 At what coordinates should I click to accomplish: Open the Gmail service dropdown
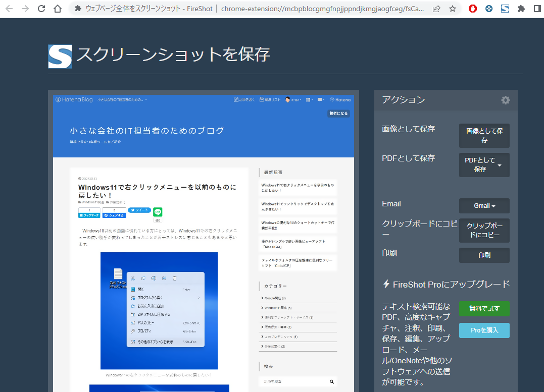click(x=484, y=206)
